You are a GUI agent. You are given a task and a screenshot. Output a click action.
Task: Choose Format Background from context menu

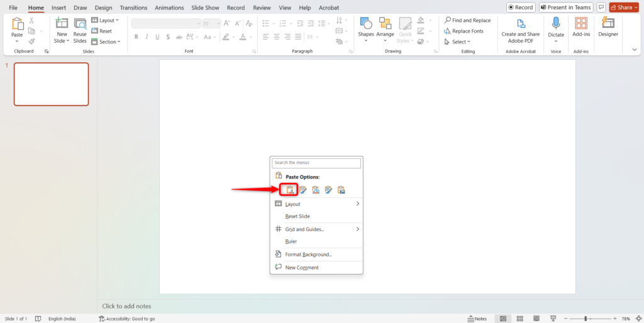pos(308,255)
